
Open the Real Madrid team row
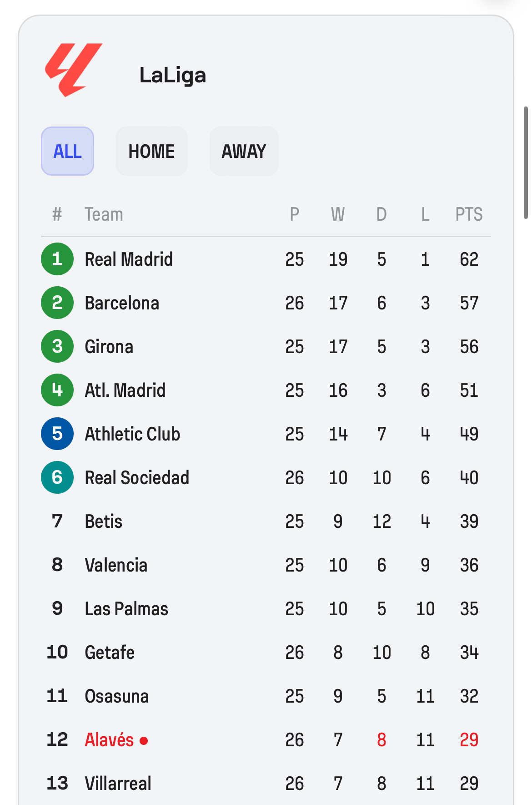[x=129, y=259]
